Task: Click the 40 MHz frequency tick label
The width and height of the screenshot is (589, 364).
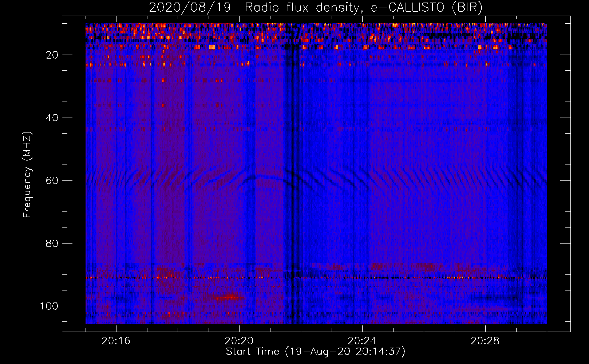Action: pos(52,118)
